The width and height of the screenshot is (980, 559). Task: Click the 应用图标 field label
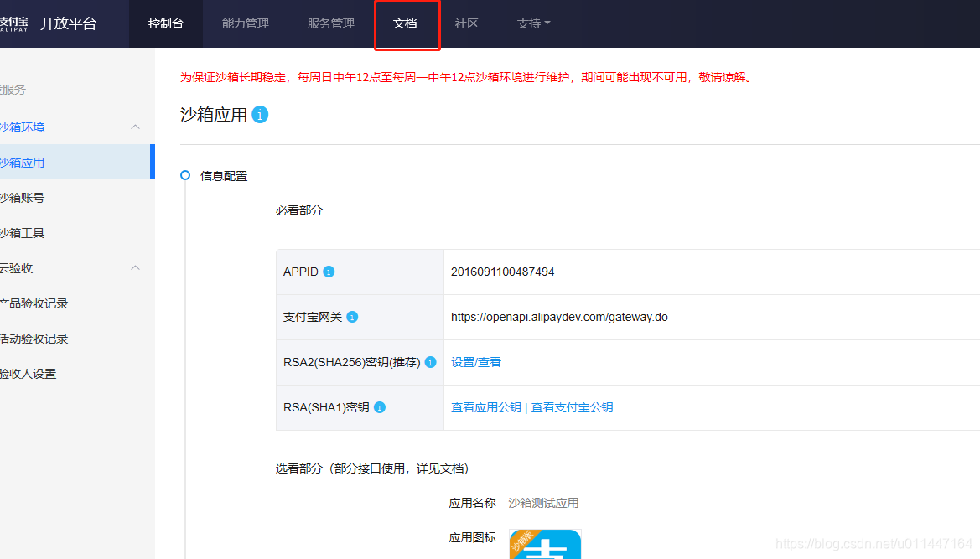point(472,538)
